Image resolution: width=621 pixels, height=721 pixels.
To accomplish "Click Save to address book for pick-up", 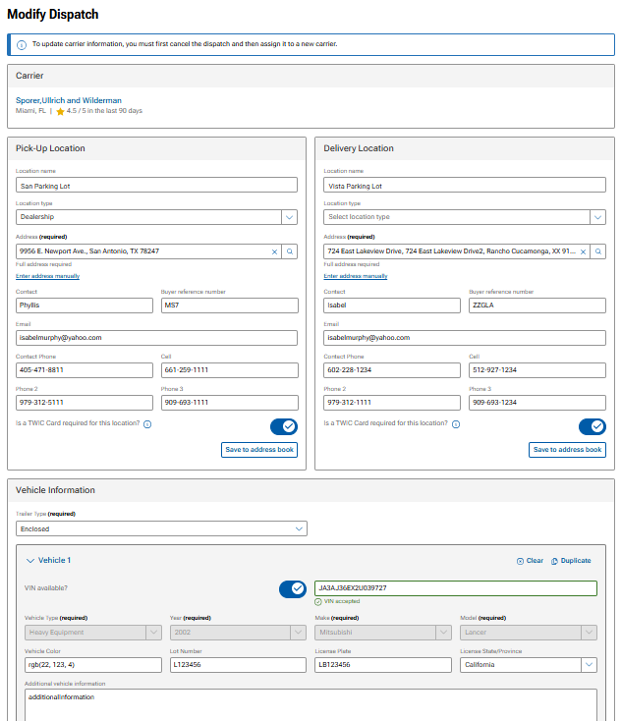I will pos(259,450).
